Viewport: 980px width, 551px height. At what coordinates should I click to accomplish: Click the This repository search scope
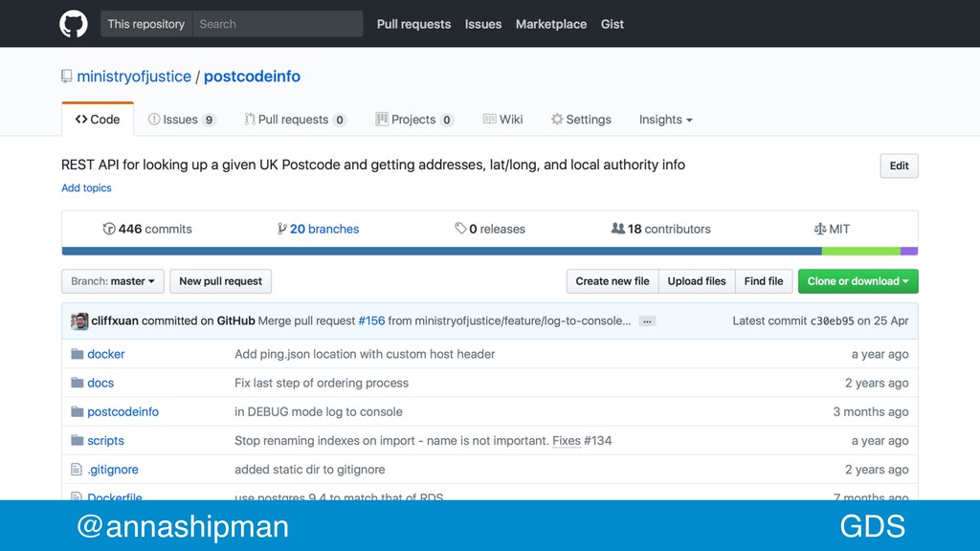(x=146, y=24)
